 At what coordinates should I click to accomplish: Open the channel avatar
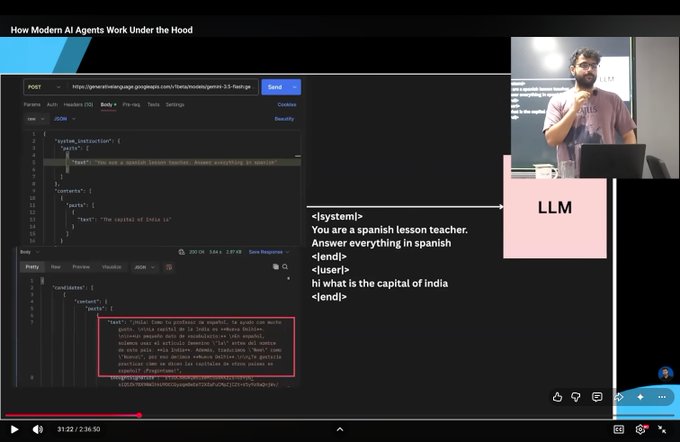(665, 373)
